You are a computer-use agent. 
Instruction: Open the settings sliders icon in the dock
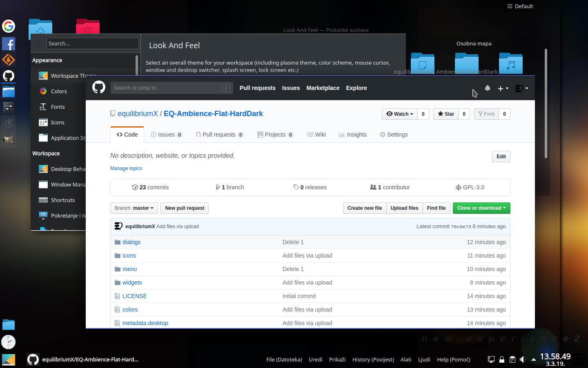[9, 107]
